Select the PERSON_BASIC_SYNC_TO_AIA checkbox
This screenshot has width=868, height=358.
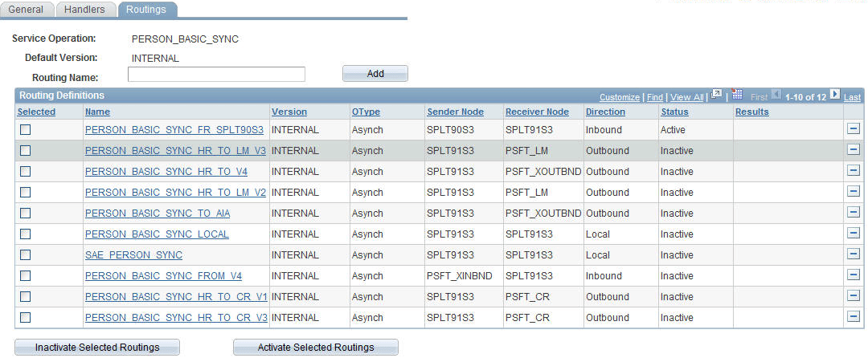click(x=26, y=214)
